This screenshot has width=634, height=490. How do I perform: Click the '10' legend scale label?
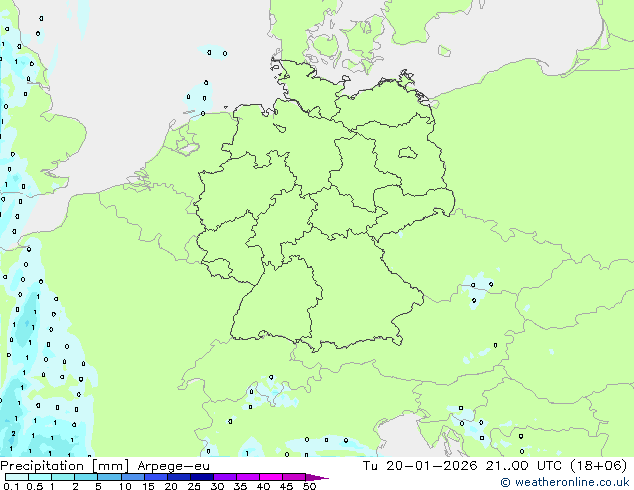pyautogui.click(x=125, y=486)
